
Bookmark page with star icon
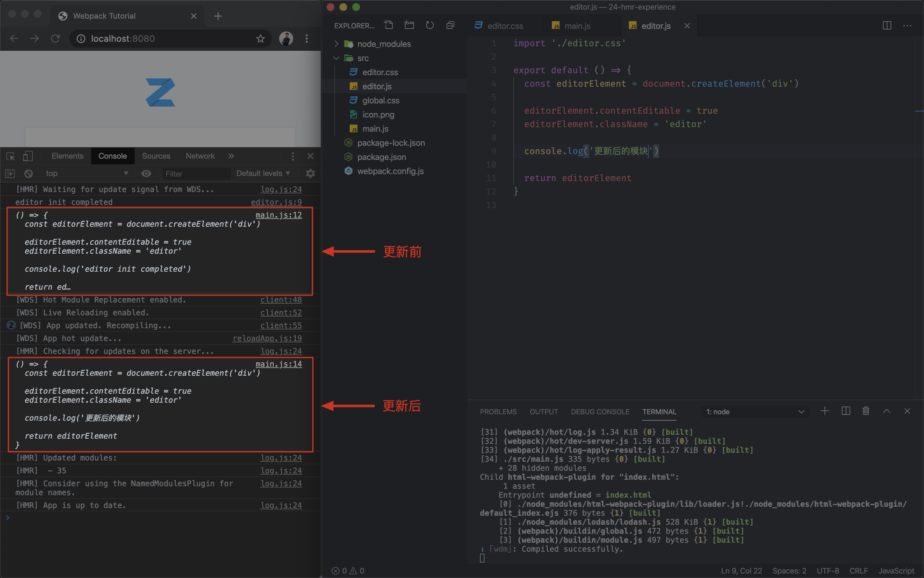coord(261,39)
